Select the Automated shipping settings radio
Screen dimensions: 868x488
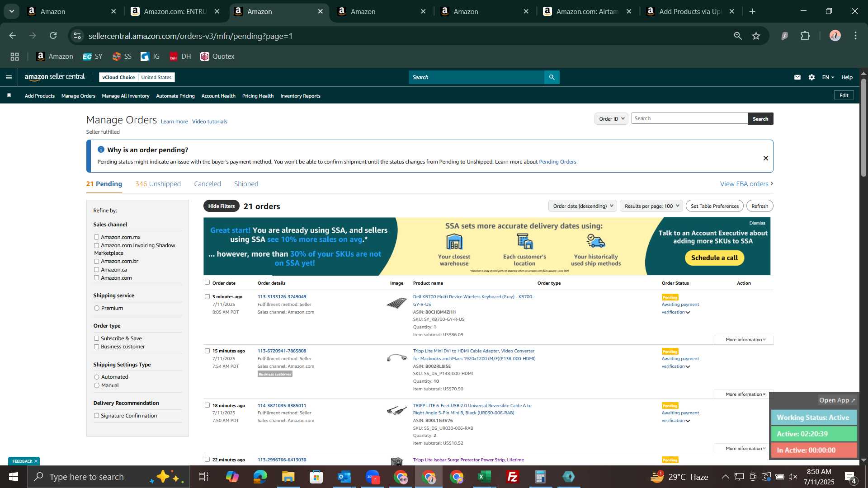96,377
